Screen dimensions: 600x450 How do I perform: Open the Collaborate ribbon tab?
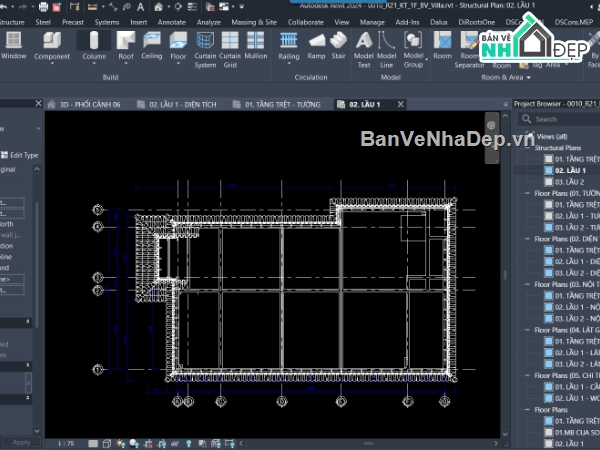click(x=305, y=22)
